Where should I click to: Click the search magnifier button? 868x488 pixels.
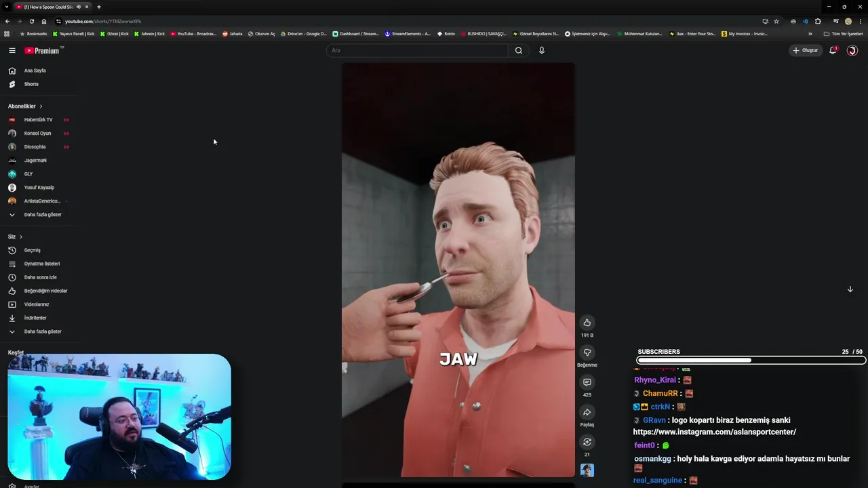[519, 50]
